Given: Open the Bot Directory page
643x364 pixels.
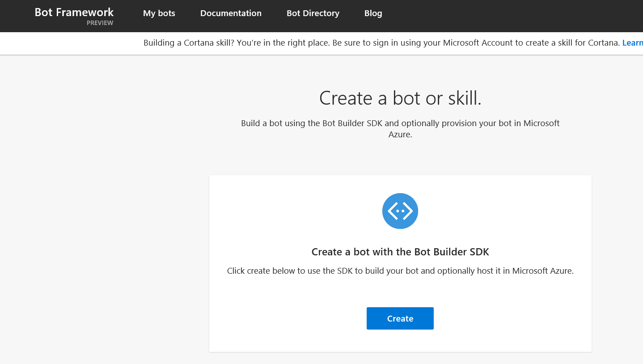Looking at the screenshot, I should pyautogui.click(x=313, y=13).
